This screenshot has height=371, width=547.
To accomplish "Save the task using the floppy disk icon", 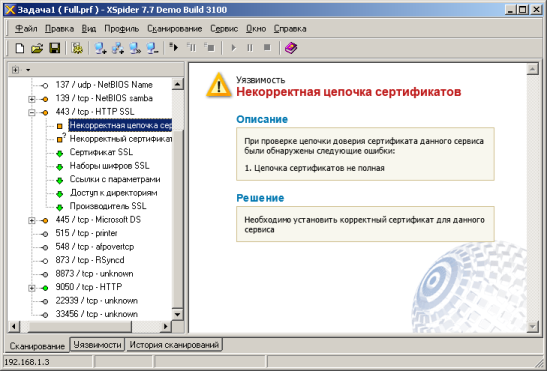I will point(54,48).
